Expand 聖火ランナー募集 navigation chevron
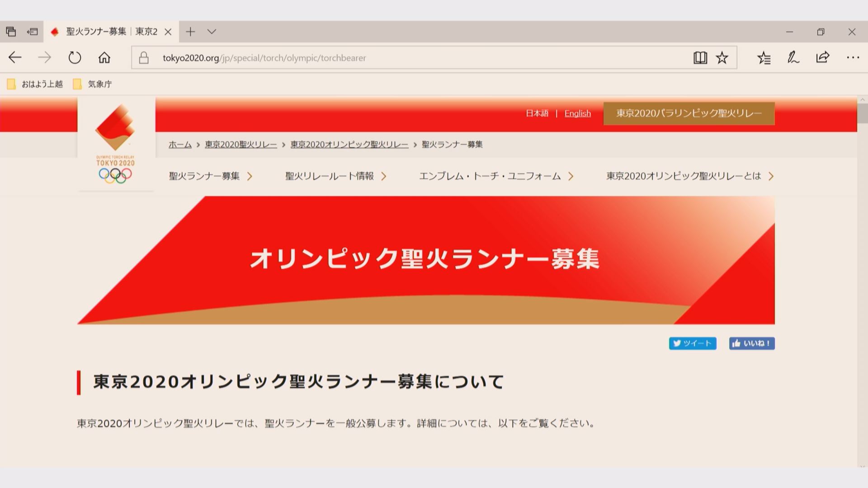Viewport: 868px width, 488px height. click(250, 176)
